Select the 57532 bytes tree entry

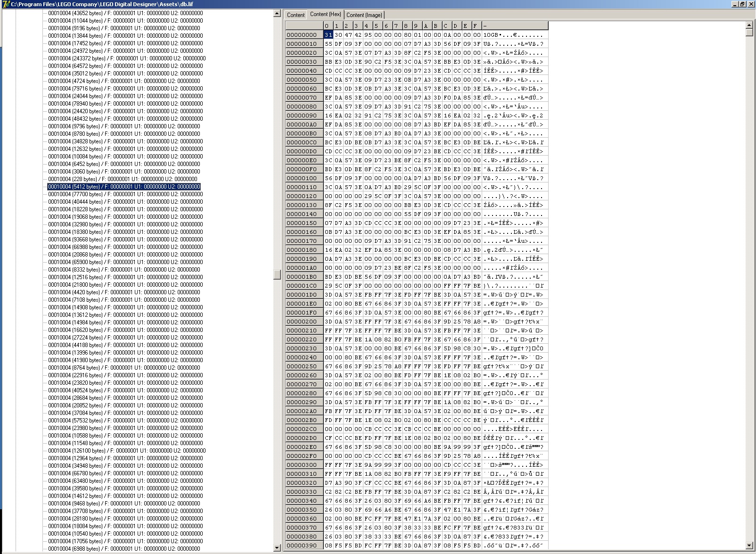(125, 421)
